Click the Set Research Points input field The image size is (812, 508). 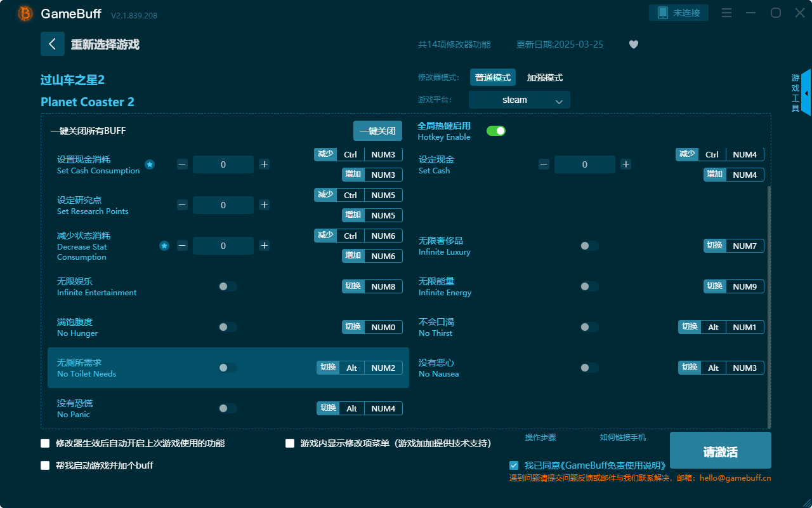(x=223, y=204)
